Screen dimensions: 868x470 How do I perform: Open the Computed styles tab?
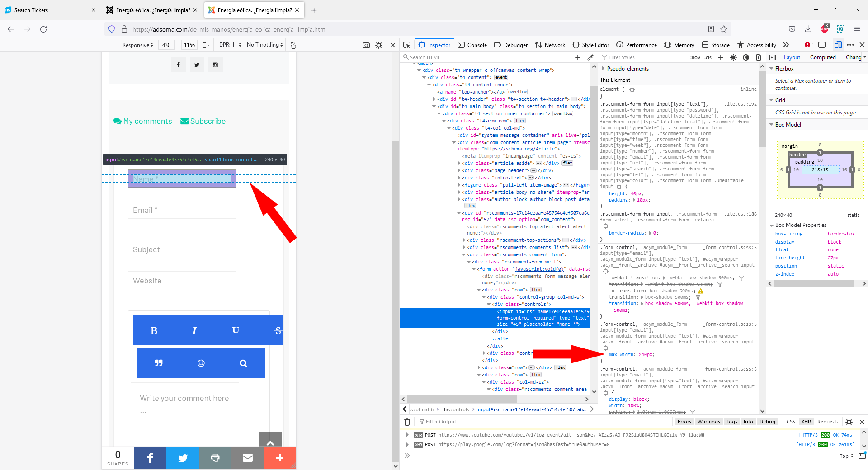pyautogui.click(x=823, y=57)
